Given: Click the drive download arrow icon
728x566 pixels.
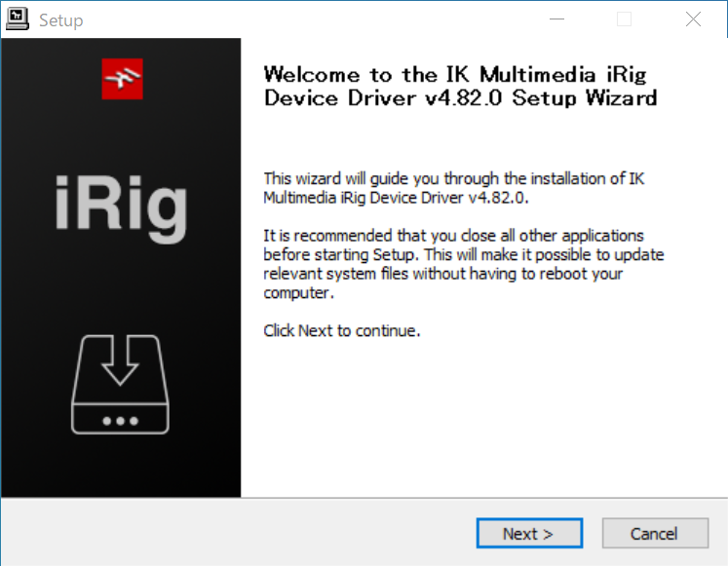Looking at the screenshot, I should point(120,384).
